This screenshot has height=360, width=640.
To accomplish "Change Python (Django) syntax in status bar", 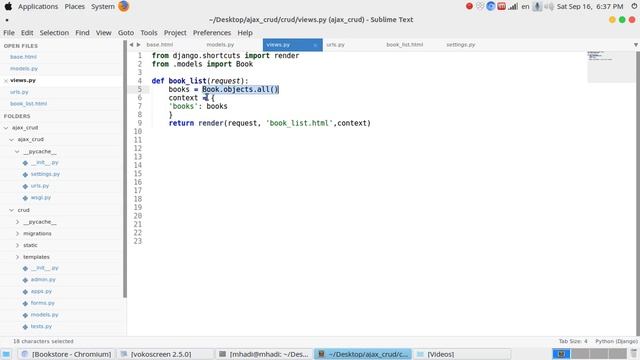I will (x=616, y=341).
